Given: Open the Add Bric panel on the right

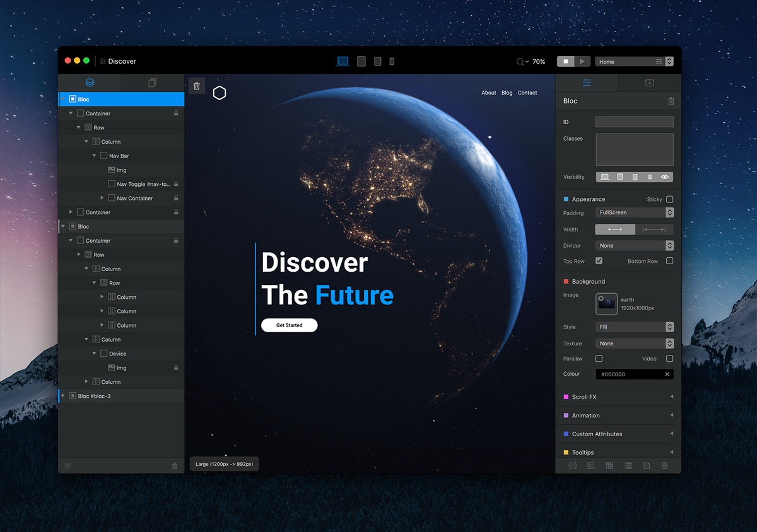Looking at the screenshot, I should [649, 83].
